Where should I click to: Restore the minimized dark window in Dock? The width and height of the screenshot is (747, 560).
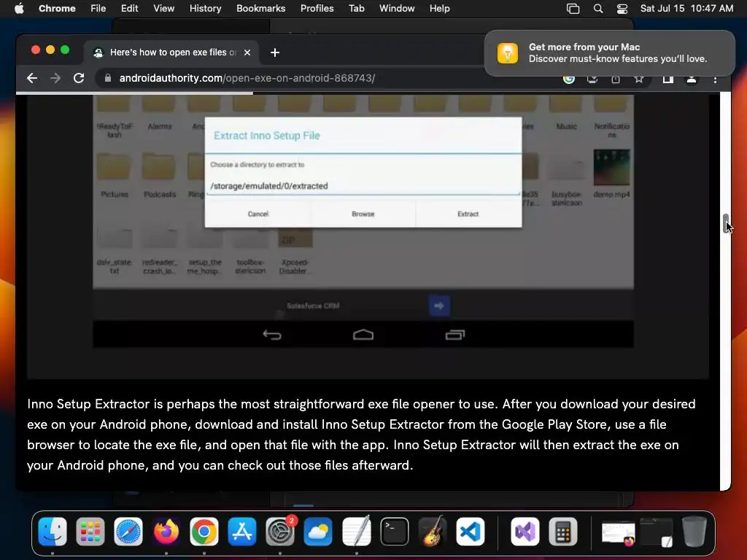pos(657,532)
